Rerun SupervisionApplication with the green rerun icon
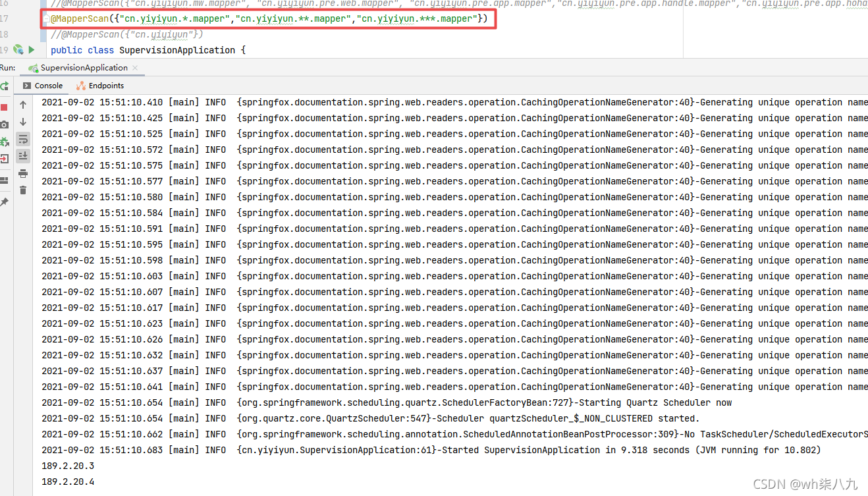The height and width of the screenshot is (496, 868). point(4,86)
